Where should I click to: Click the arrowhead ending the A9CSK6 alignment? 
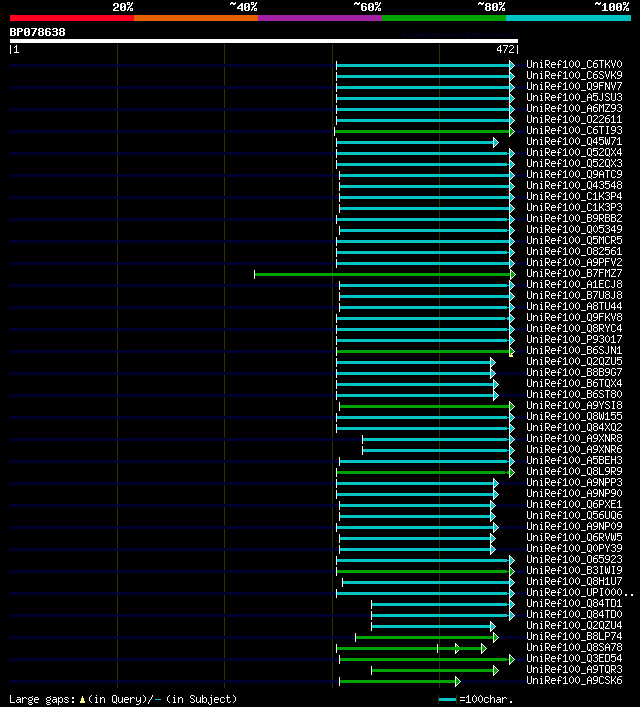[458, 681]
